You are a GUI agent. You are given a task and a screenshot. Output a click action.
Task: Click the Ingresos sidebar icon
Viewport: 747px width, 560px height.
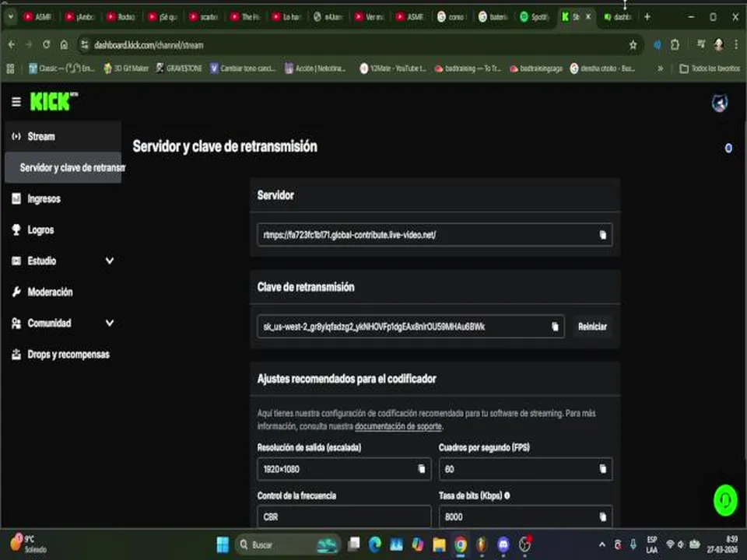click(16, 198)
